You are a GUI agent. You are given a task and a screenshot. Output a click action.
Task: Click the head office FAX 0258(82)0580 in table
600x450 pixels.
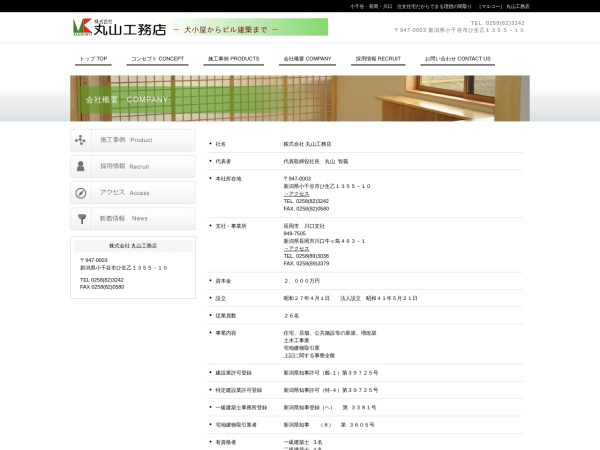(x=306, y=209)
